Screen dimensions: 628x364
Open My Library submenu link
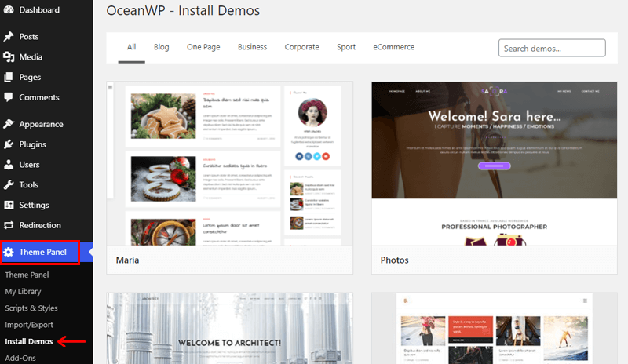23,292
